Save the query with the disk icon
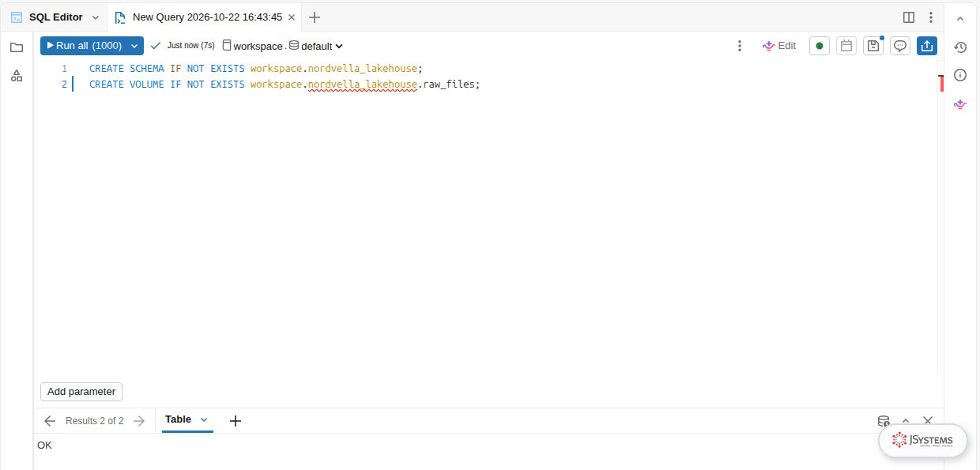The image size is (980, 470). click(873, 46)
